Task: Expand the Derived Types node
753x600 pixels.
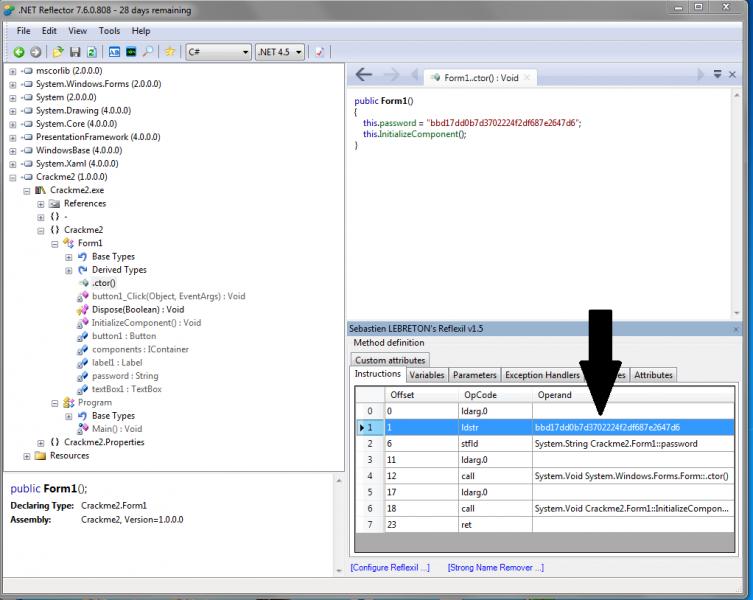Action: tap(69, 270)
